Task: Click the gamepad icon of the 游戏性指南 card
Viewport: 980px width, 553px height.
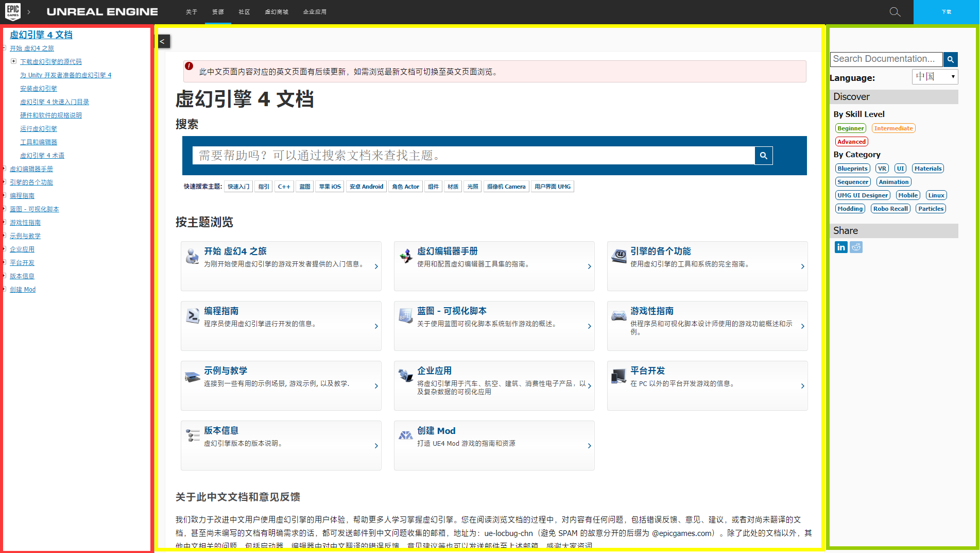Action: coord(619,315)
